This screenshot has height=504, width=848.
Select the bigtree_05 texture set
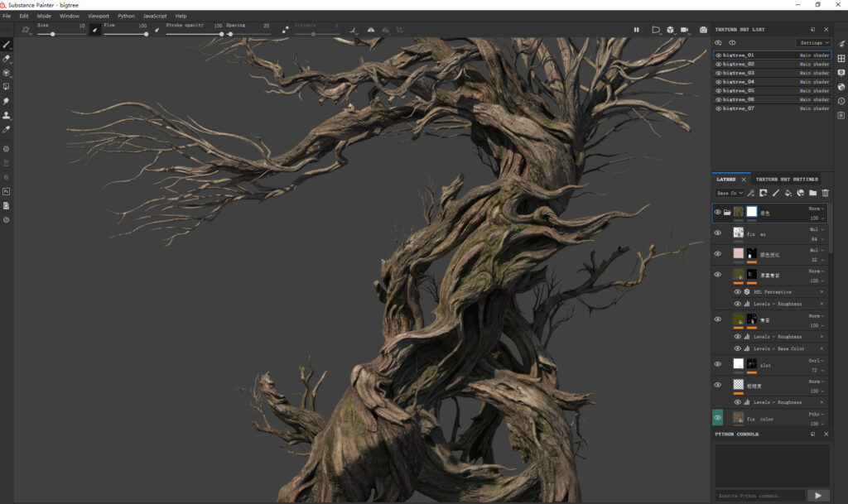(x=739, y=90)
